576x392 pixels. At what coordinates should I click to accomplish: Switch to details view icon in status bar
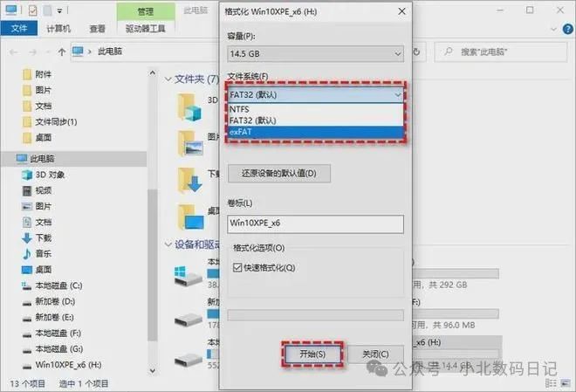click(x=551, y=383)
